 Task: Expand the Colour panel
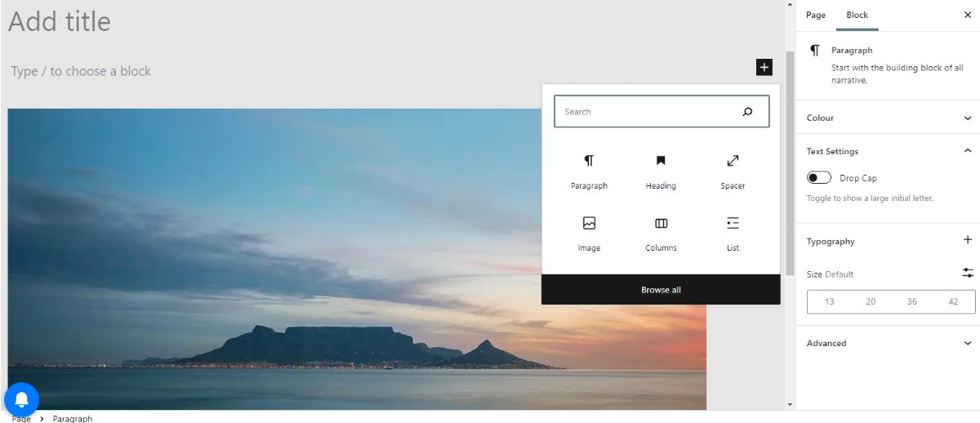pyautogui.click(x=888, y=118)
